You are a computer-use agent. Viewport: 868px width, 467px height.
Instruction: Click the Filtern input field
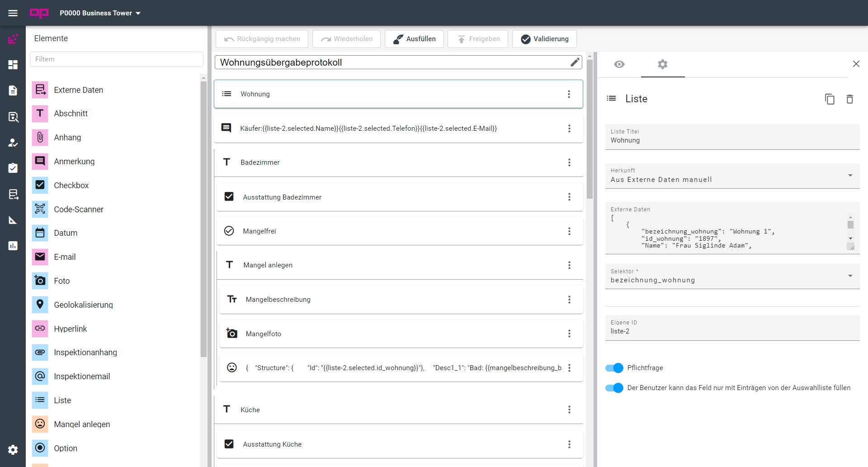(117, 59)
